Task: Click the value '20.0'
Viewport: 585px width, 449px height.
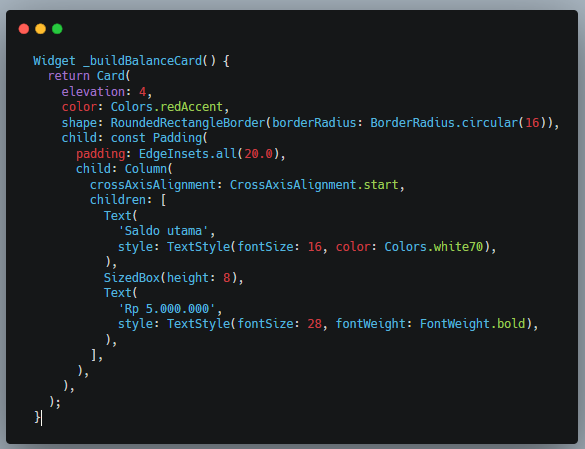Action: point(259,153)
